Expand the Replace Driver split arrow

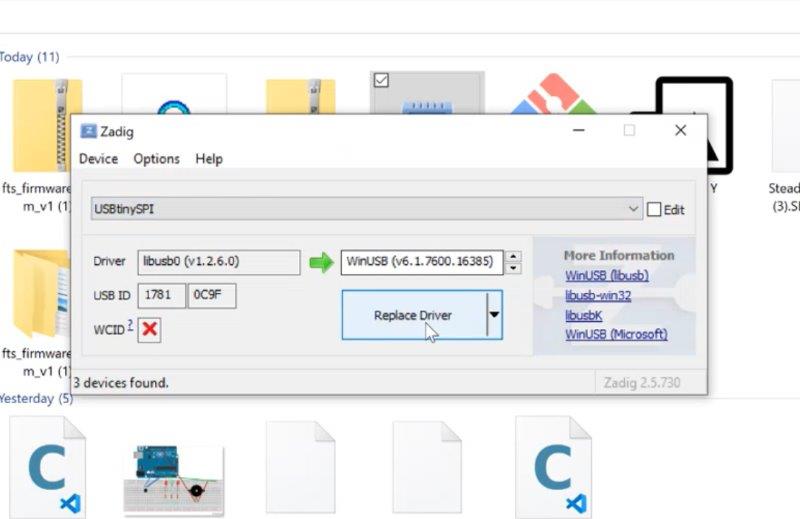pyautogui.click(x=495, y=315)
